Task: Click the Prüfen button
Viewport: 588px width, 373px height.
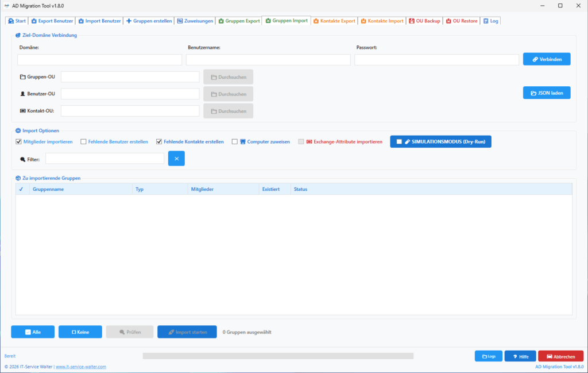Action: tap(130, 332)
